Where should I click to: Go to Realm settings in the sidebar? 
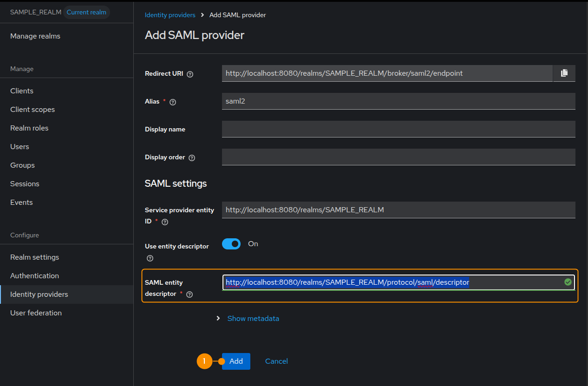pos(35,257)
